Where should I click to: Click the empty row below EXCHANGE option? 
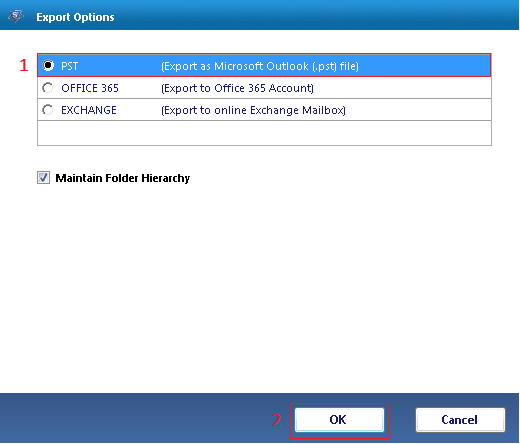tap(264, 133)
